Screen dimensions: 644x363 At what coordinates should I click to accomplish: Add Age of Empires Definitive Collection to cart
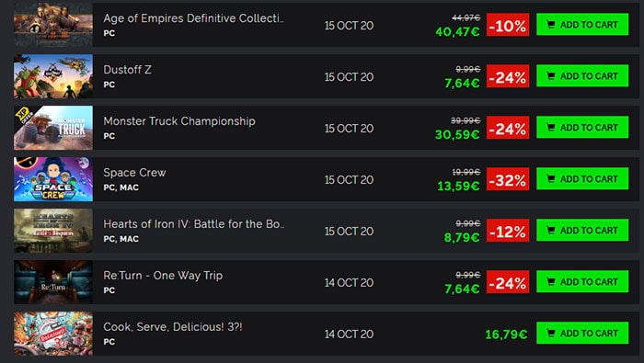coord(582,25)
